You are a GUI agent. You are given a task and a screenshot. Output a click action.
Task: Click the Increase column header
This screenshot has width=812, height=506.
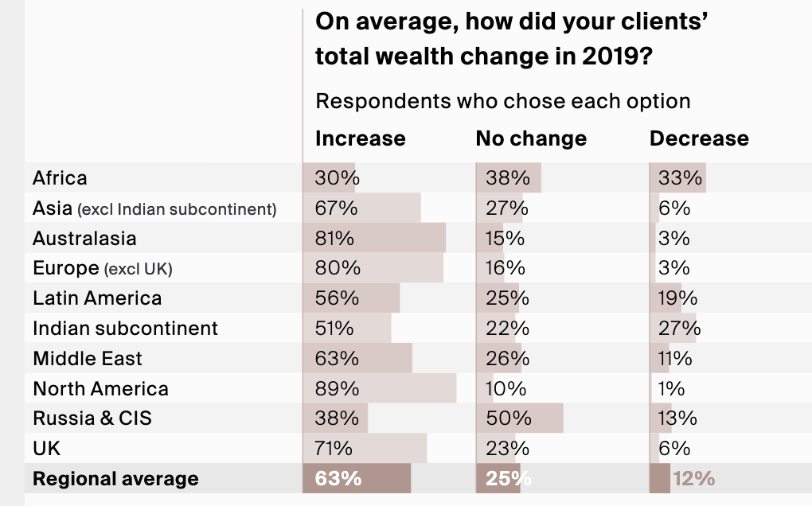361,138
